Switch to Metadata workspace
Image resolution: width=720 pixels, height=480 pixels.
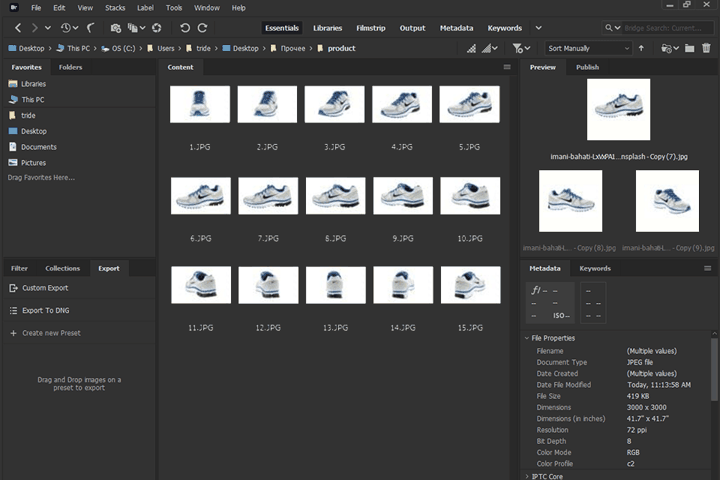[456, 28]
